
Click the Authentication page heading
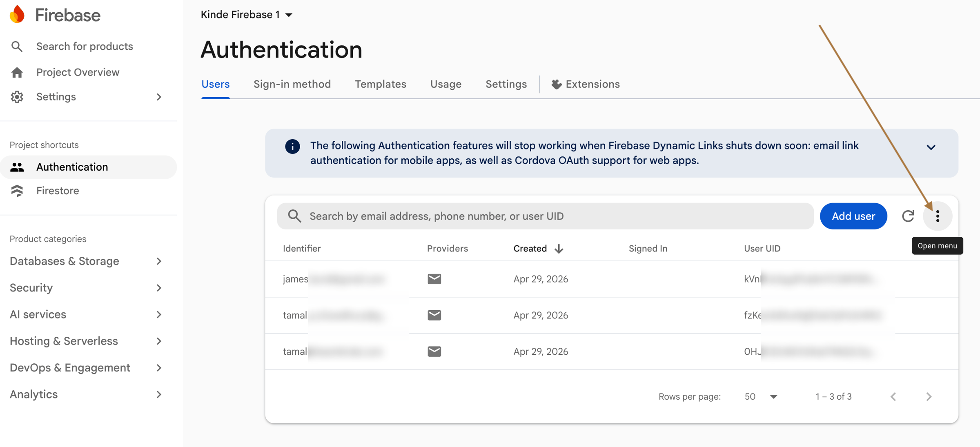[281, 50]
